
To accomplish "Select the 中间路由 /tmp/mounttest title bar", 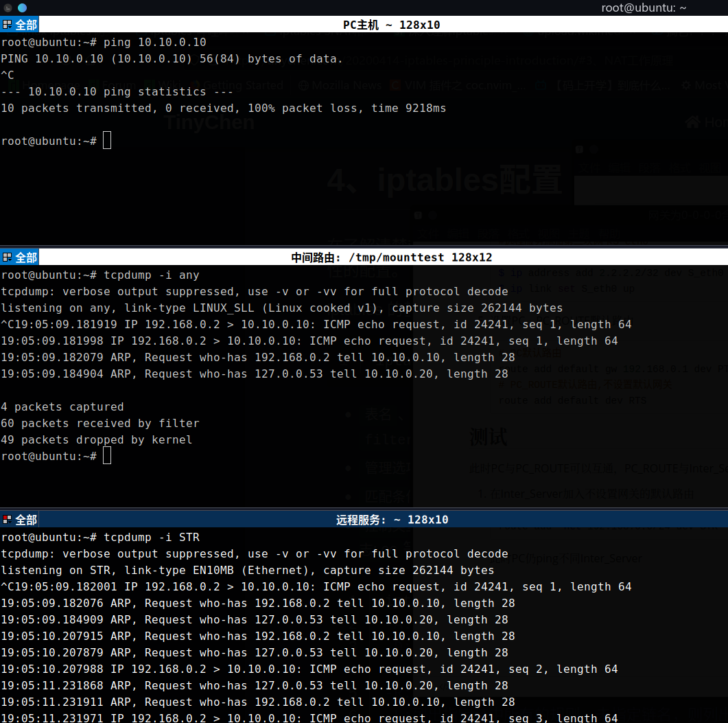I will pos(391,257).
